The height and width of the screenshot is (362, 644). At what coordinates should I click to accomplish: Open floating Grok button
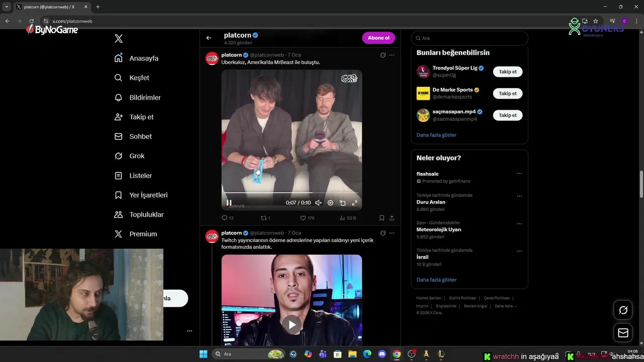(623, 310)
